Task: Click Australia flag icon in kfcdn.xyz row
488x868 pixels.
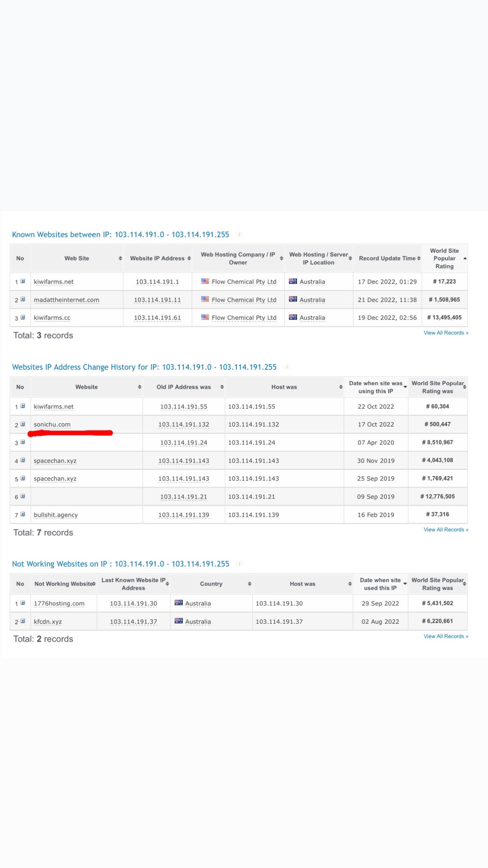Action: coord(179,621)
